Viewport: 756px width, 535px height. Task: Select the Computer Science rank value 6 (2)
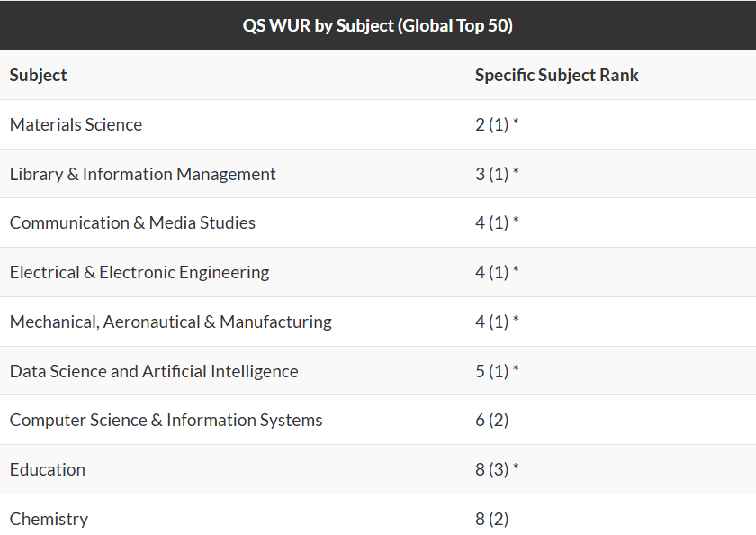(492, 420)
